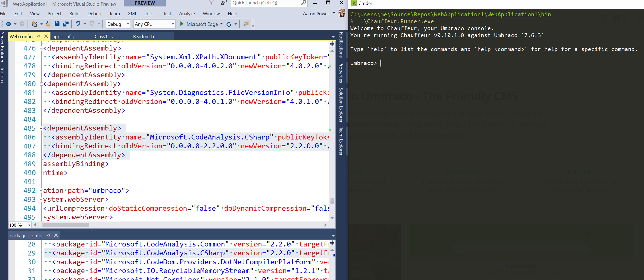Click the Undo icon
This screenshot has width=644, height=280.
[x=78, y=24]
